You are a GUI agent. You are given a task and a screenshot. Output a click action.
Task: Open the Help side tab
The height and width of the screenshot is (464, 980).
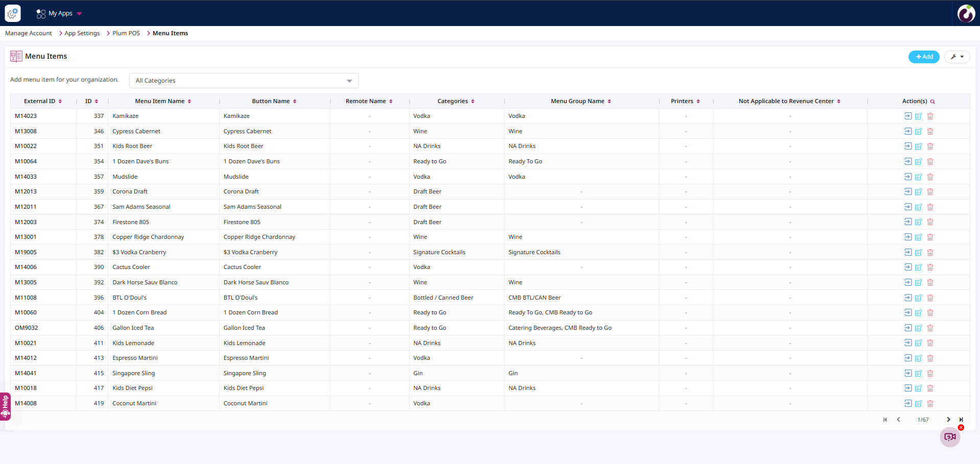coord(5,406)
